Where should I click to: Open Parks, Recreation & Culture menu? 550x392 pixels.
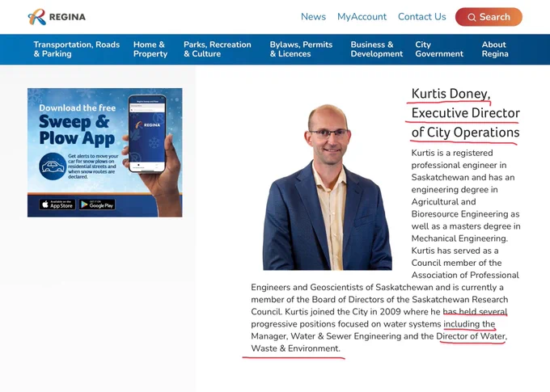point(217,49)
